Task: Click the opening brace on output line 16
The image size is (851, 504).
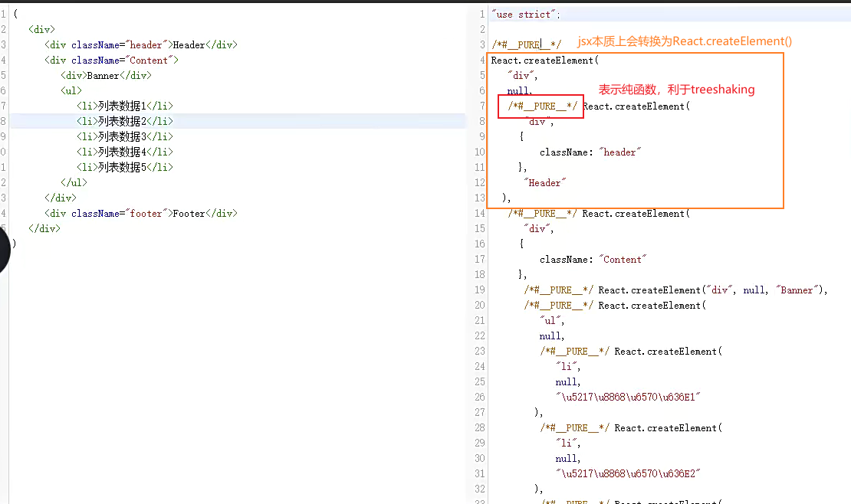Action: pos(521,244)
